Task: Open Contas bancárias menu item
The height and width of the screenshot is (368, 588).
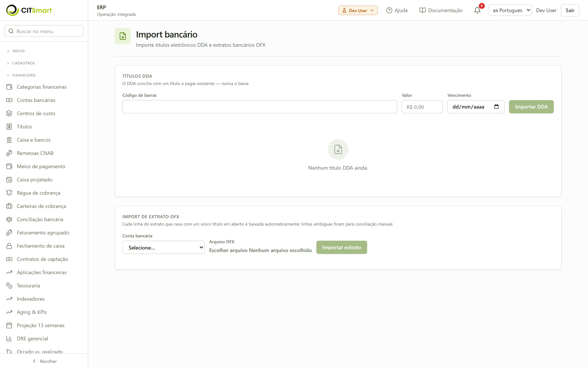Action: point(44,100)
